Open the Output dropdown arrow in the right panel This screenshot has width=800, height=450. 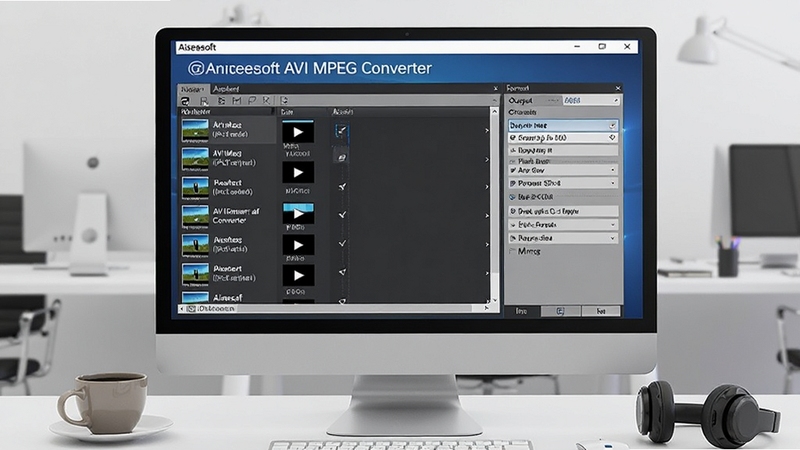coord(616,101)
